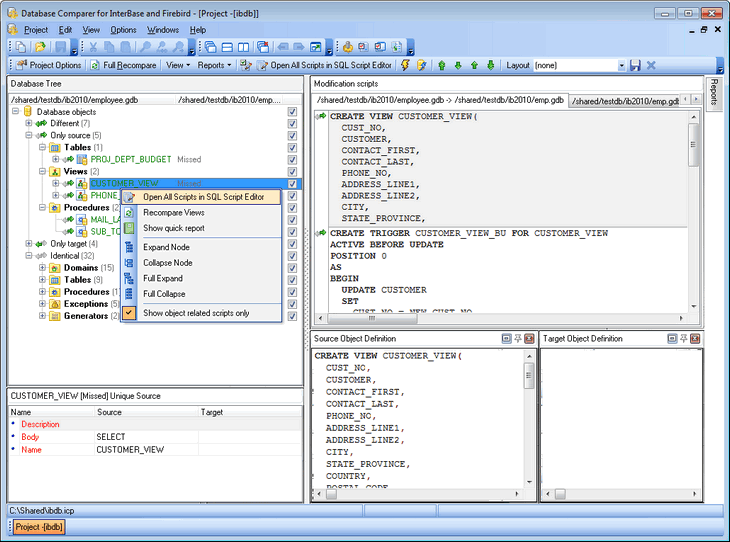730x542 pixels.
Task: Click the Maximize window toolbar icon
Action: [x=316, y=47]
